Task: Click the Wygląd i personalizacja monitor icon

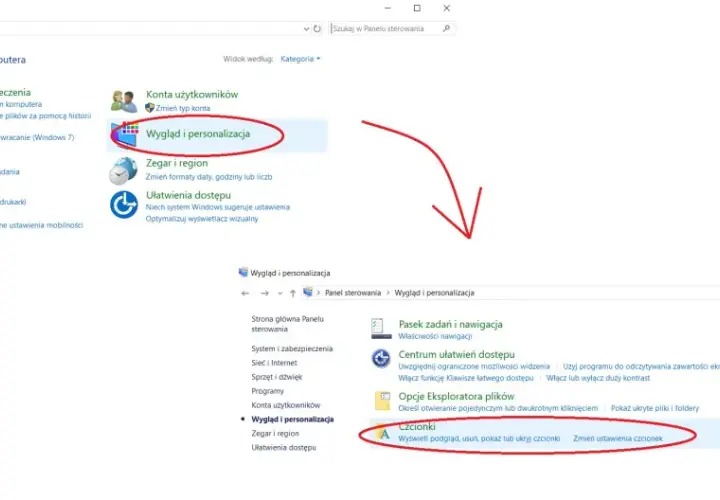Action: pos(124,135)
